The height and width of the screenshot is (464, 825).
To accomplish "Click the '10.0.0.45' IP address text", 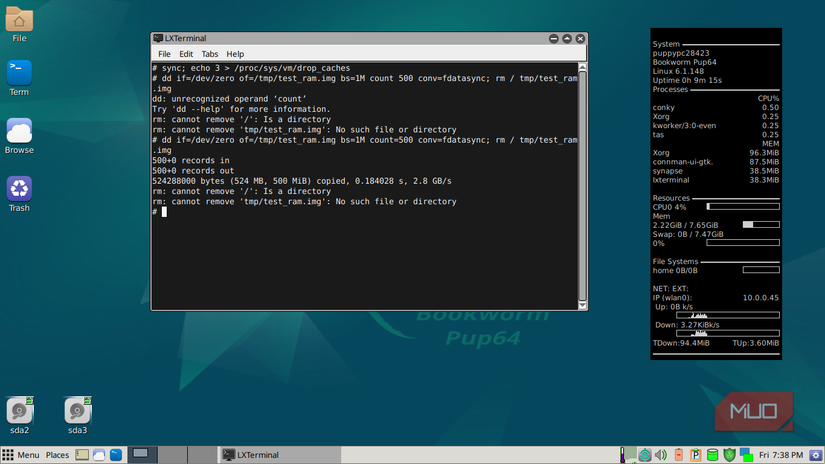I will (x=761, y=298).
